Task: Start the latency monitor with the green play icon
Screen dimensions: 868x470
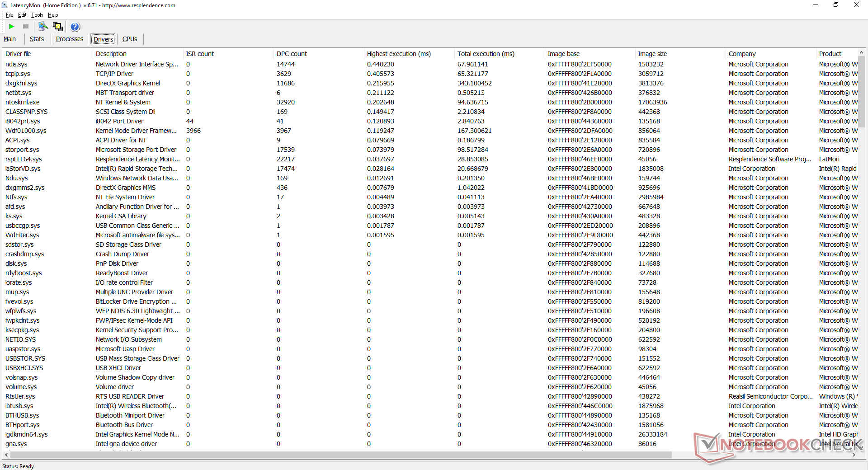Action: (x=12, y=27)
